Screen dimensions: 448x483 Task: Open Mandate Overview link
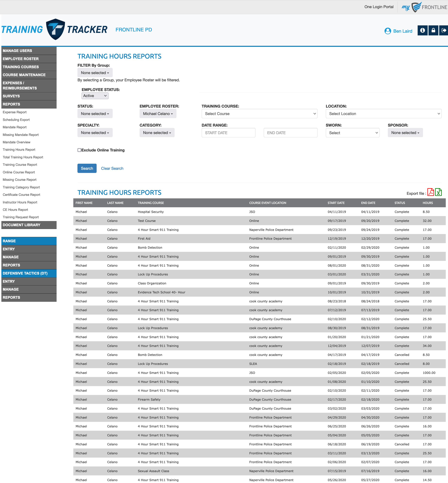pyautogui.click(x=17, y=142)
